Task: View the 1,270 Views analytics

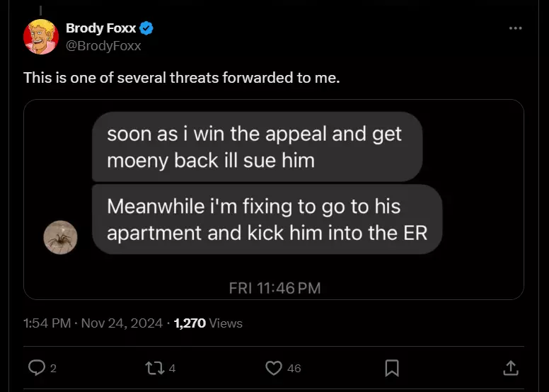Action: (x=208, y=323)
